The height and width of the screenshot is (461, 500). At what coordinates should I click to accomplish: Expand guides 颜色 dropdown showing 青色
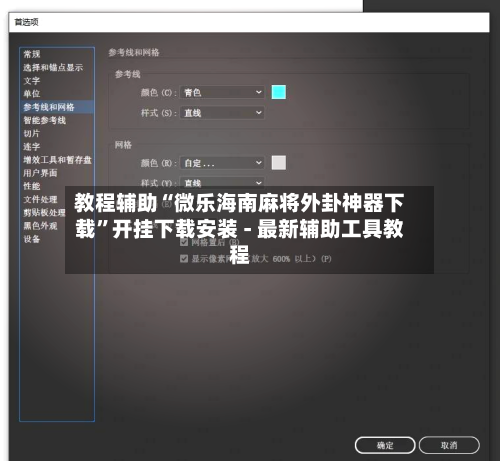click(222, 92)
